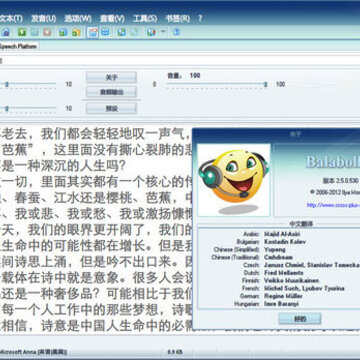Open the 发音(U) menu

pos(44,18)
